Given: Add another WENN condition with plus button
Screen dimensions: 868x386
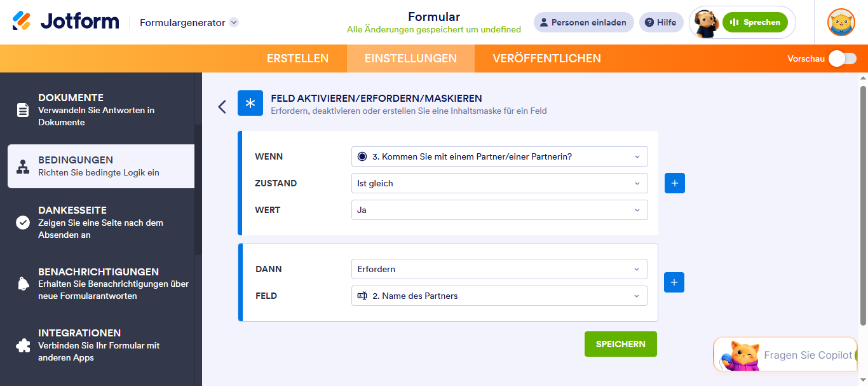Looking at the screenshot, I should [675, 183].
